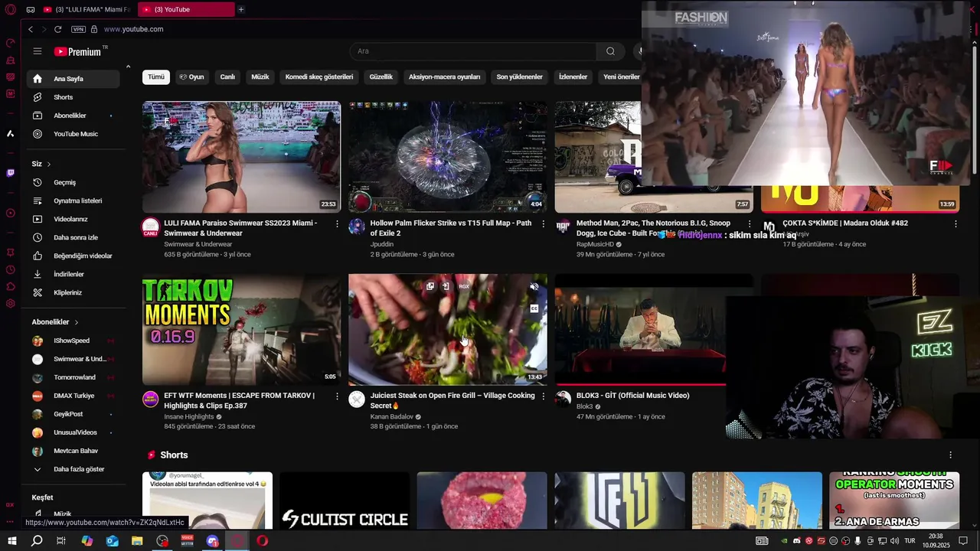Open notification center in system tray
The width and height of the screenshot is (980, 551).
tap(963, 541)
